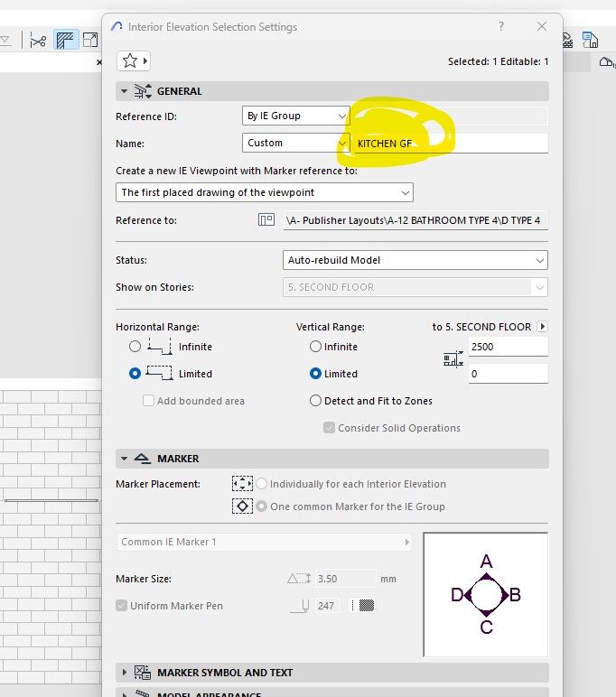Click the Marker Size 3.50 field

(345, 579)
